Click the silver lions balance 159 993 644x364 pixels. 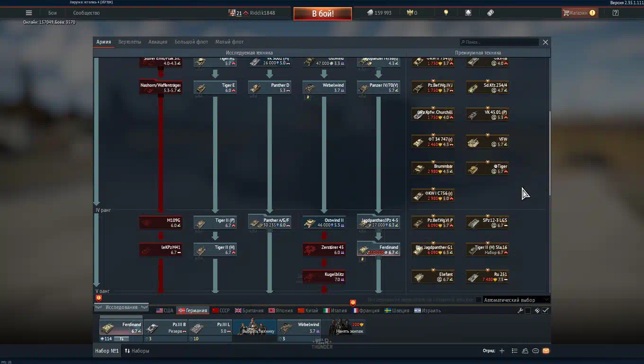tap(379, 13)
